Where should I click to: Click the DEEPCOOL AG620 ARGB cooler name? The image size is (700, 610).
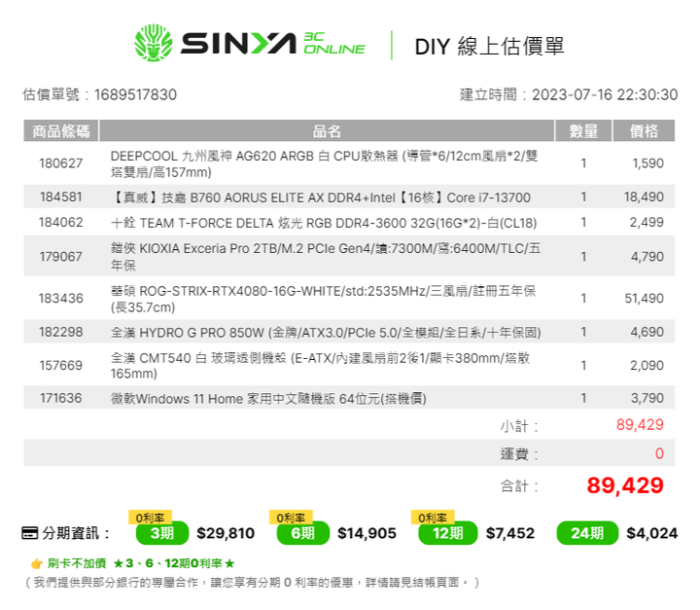point(324,164)
